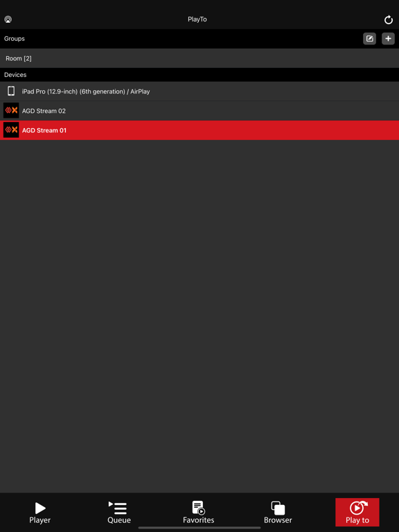The width and height of the screenshot is (399, 532).
Task: Add a new group with plus button
Action: pos(388,39)
